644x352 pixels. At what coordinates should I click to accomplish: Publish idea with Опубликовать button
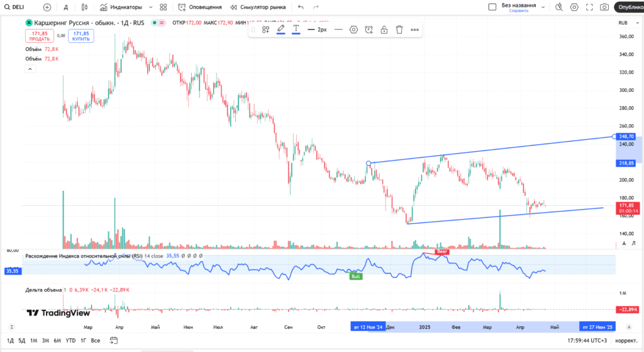629,7
